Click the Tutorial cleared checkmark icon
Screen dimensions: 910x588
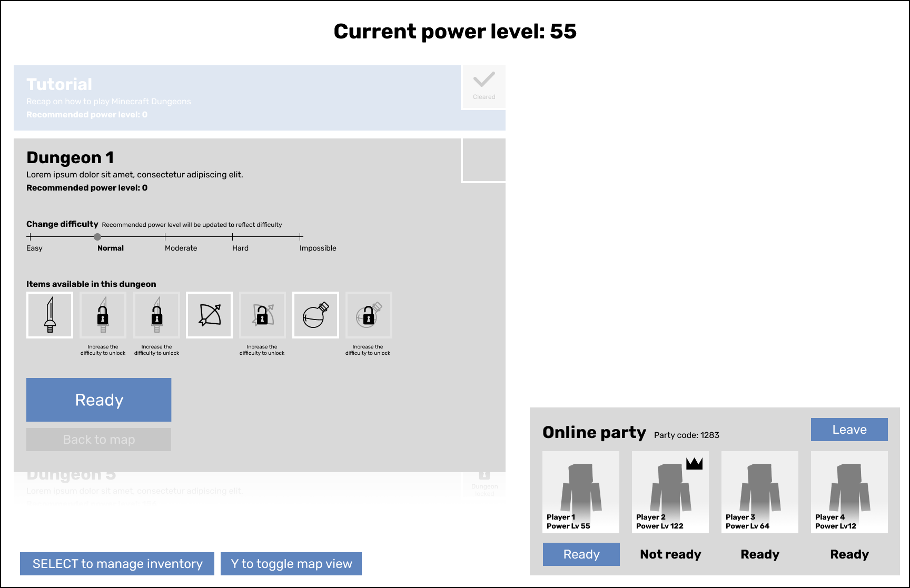tap(484, 80)
